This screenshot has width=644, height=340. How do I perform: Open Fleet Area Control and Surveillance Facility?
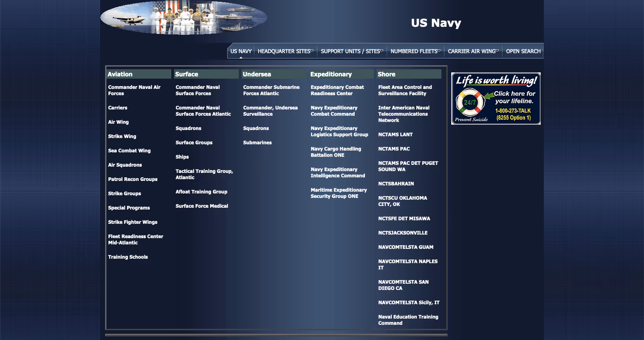(x=405, y=90)
